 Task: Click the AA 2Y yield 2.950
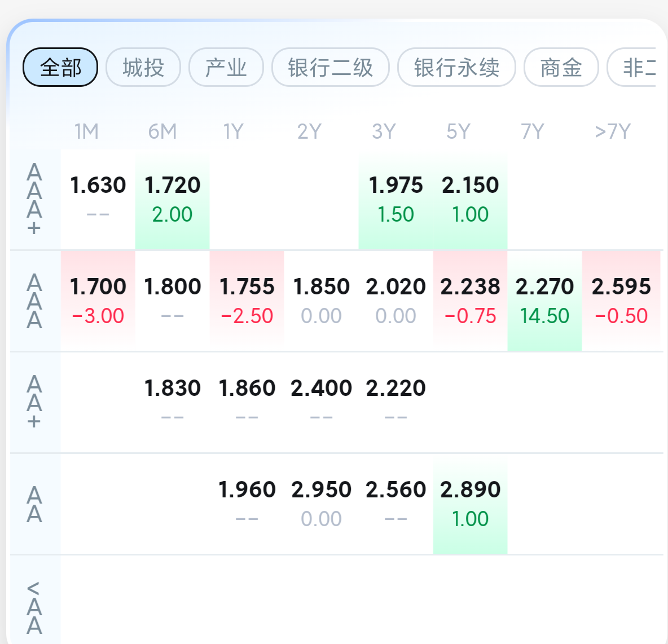click(321, 503)
